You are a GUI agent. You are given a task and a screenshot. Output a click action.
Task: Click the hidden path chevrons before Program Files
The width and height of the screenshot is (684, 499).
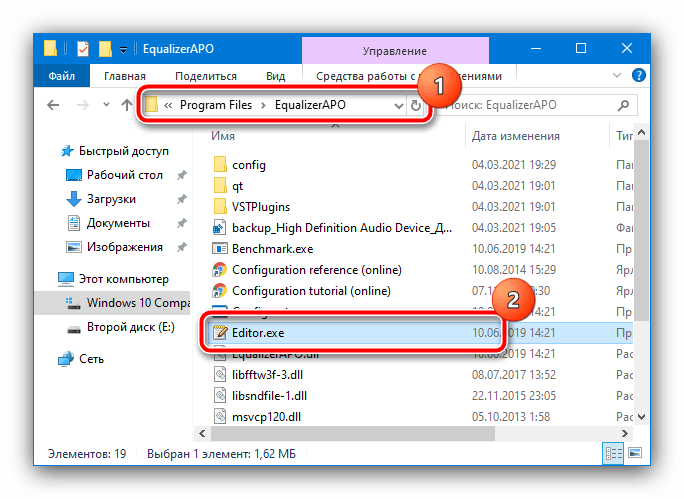[168, 105]
